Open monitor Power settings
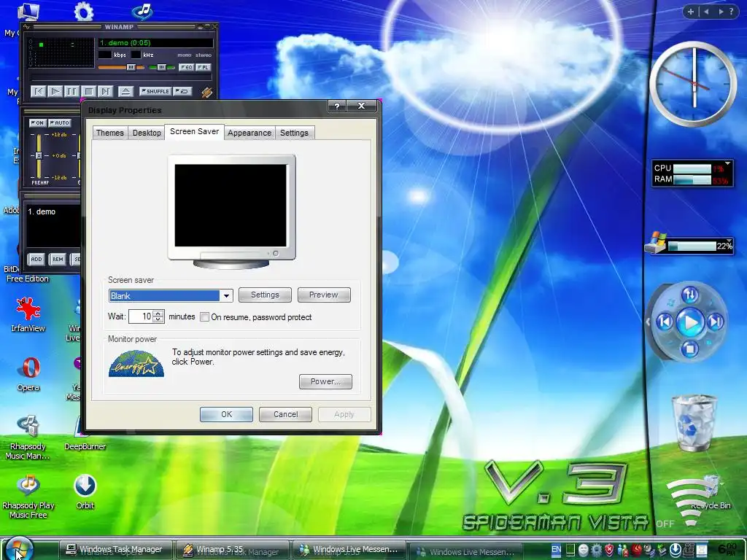This screenshot has width=747, height=560. 325,381
